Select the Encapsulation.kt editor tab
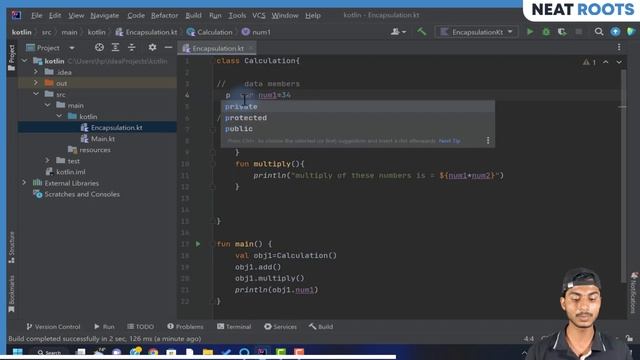640x360 pixels. click(218, 48)
